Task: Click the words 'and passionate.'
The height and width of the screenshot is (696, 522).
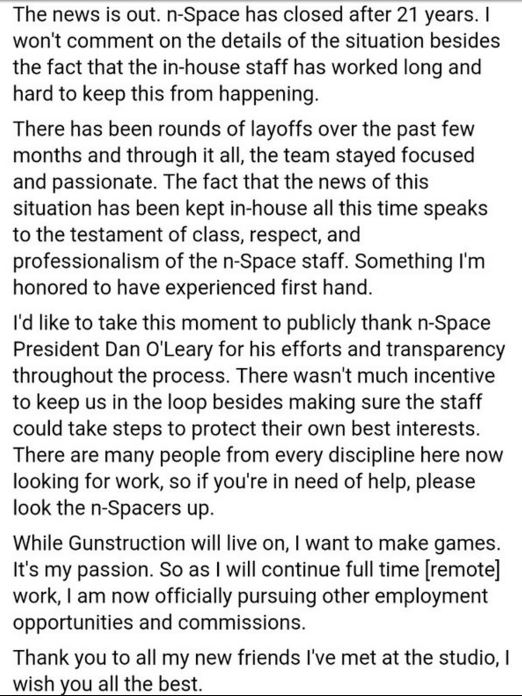Action: coord(85,182)
